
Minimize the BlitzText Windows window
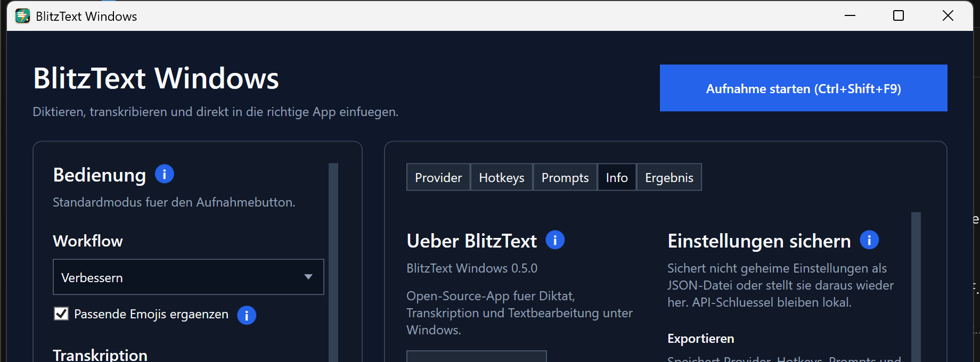(850, 15)
